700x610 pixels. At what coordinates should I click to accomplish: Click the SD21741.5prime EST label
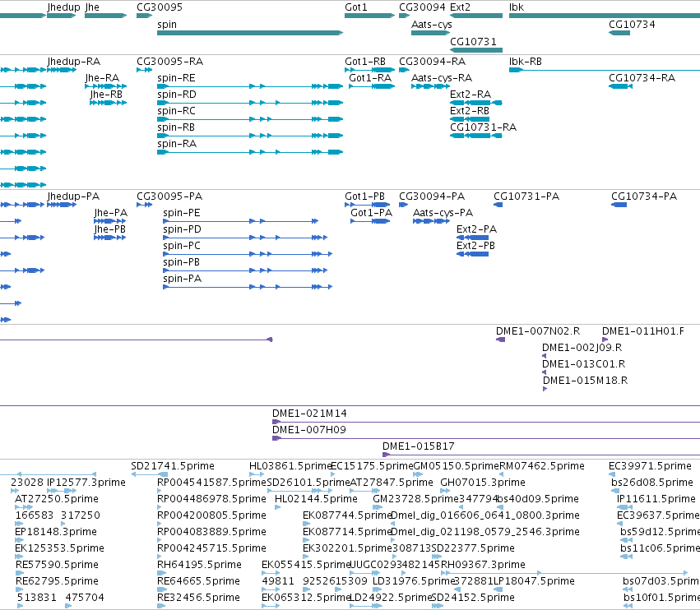pyautogui.click(x=173, y=466)
